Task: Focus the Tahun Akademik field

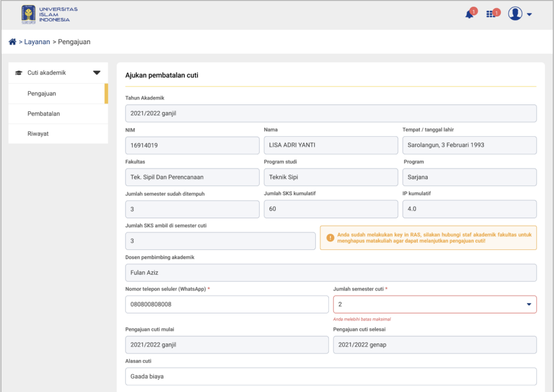Action: click(331, 114)
